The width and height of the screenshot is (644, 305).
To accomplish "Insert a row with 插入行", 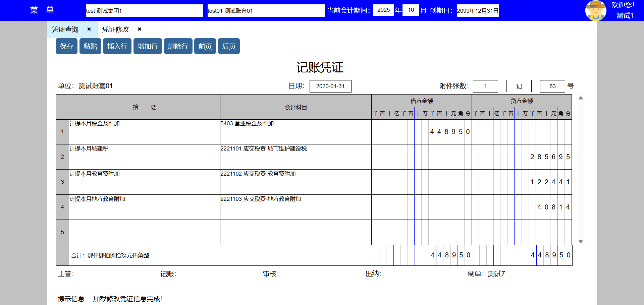I will (117, 46).
